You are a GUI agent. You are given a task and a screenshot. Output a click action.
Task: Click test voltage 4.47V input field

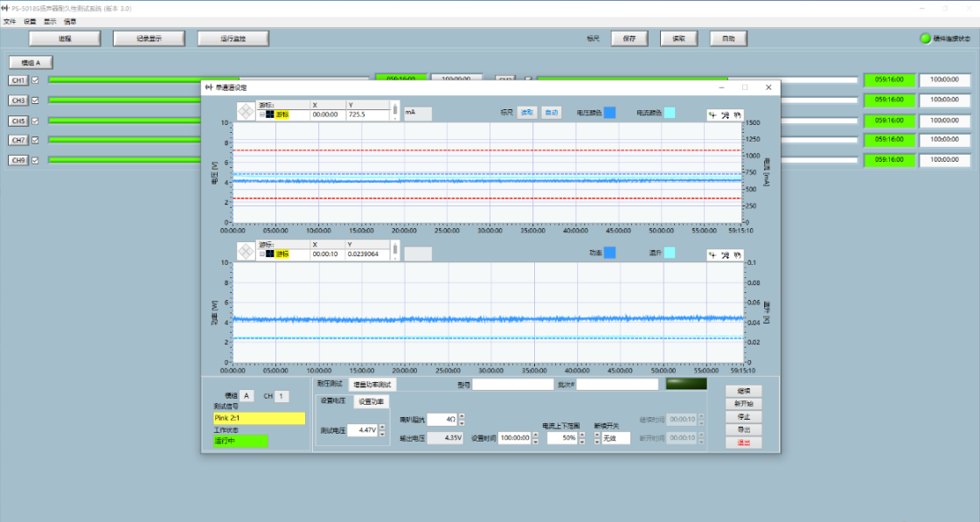click(x=363, y=431)
